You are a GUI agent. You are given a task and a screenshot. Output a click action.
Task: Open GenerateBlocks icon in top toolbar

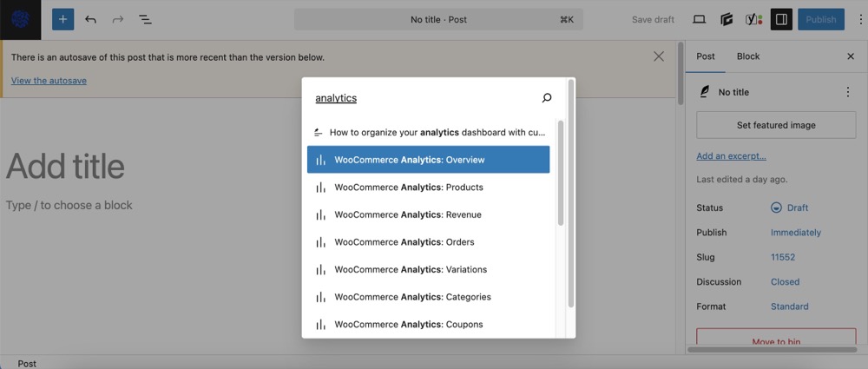tap(727, 19)
